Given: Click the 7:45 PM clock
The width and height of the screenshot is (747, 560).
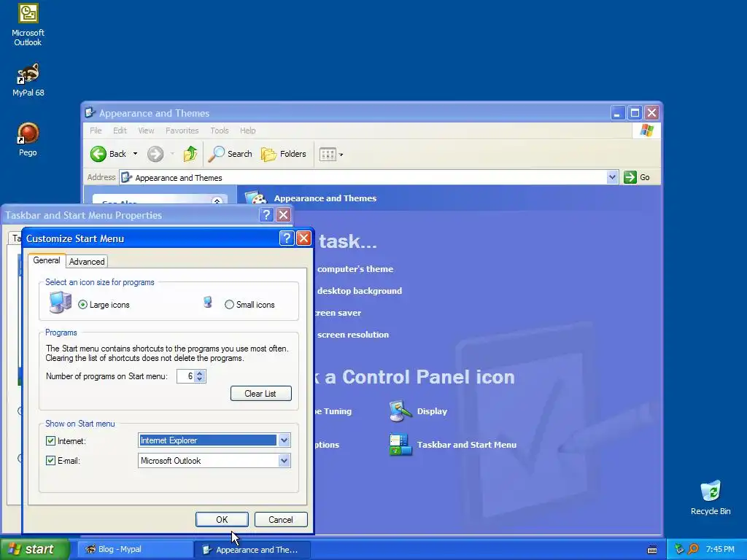Looking at the screenshot, I should (720, 550).
